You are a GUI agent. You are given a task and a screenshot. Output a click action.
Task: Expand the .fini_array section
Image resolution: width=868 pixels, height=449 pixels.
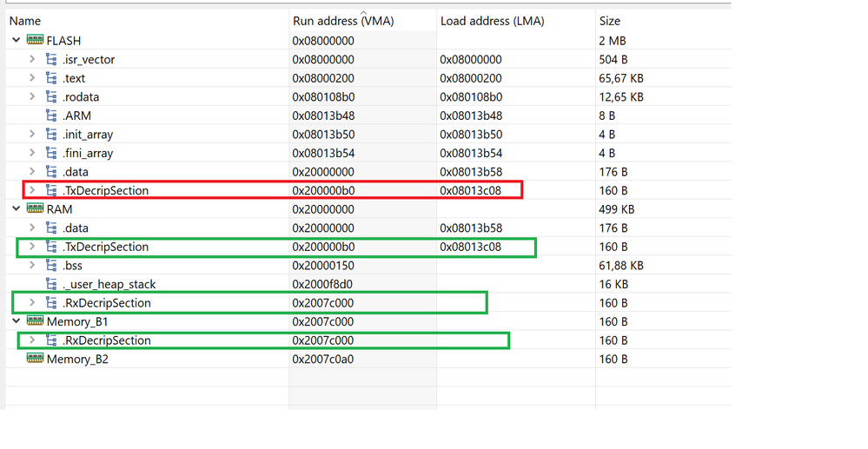(32, 153)
